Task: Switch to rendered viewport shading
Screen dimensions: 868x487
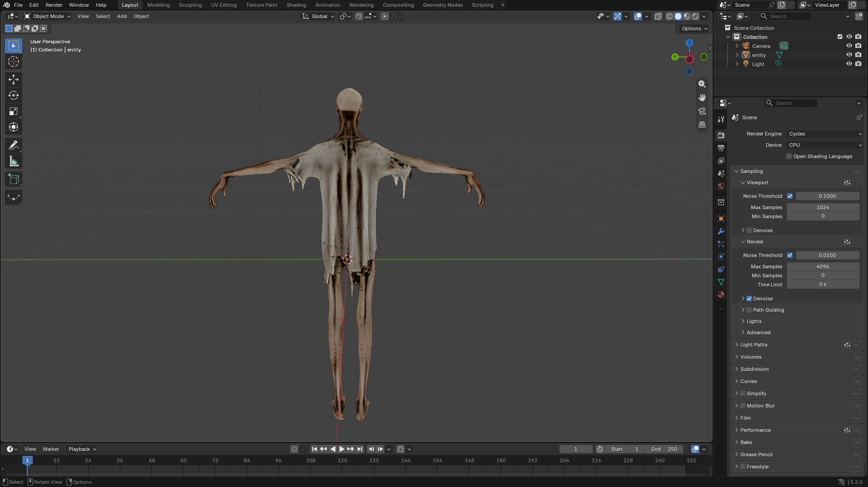Action: click(x=695, y=16)
